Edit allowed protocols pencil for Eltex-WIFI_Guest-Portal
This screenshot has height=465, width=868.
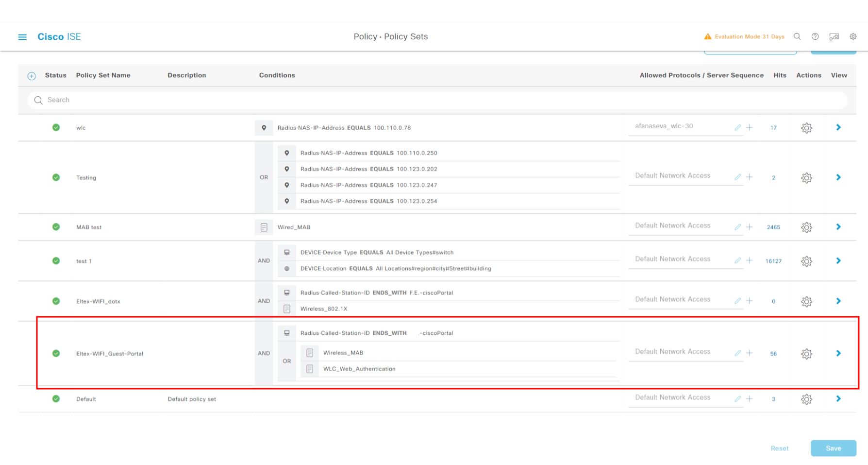[x=738, y=353]
